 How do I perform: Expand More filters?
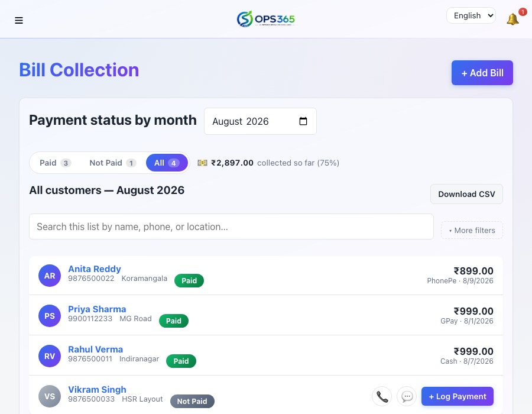tap(472, 231)
